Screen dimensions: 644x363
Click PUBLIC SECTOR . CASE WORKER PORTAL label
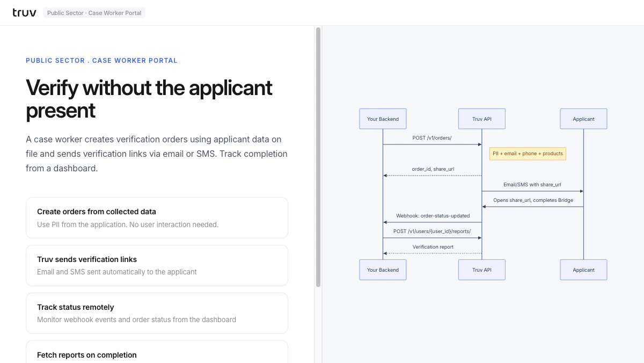[x=101, y=61]
